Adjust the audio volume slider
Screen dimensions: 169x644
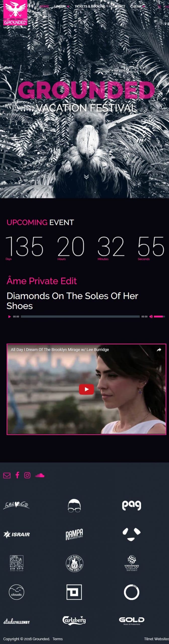point(159,316)
